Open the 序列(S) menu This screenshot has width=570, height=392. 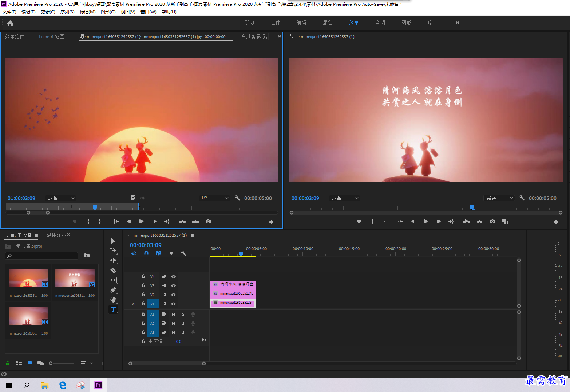coord(67,12)
